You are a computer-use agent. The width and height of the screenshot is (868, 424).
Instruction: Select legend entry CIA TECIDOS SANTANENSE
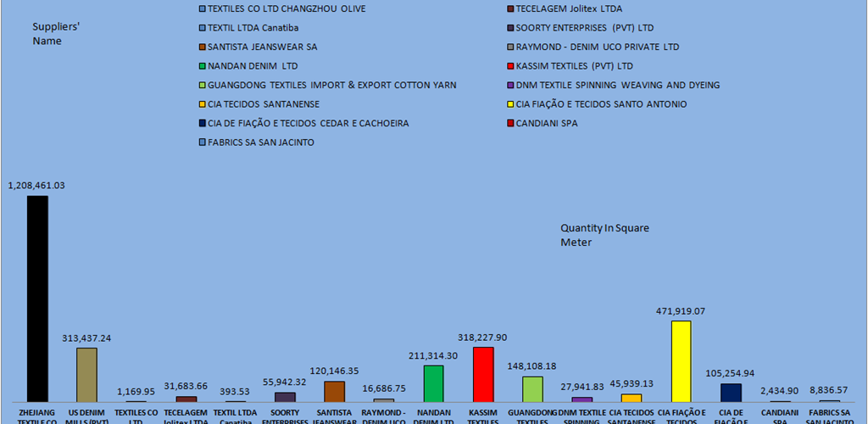[x=259, y=104]
